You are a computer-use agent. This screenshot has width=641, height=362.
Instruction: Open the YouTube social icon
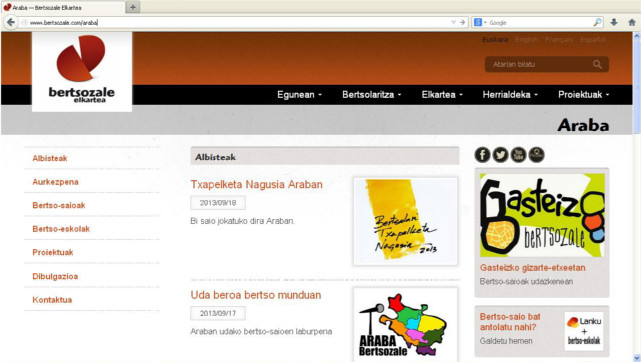pyautogui.click(x=518, y=155)
